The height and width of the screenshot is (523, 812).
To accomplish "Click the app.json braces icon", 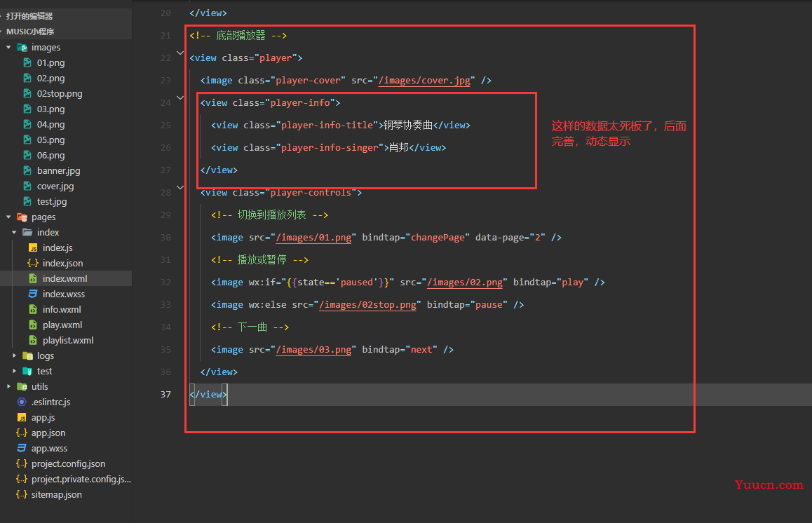I will coord(22,433).
